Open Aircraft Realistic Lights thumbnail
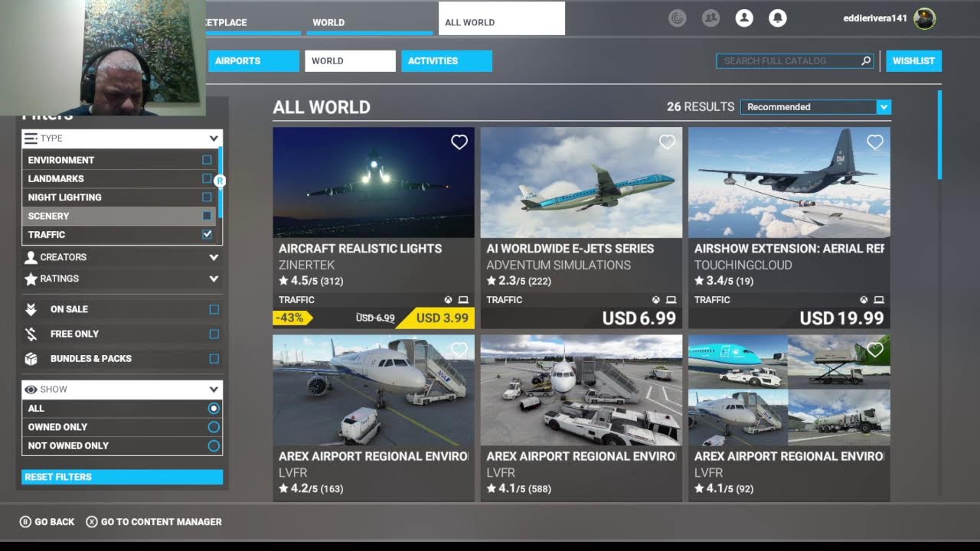980x551 pixels. click(x=374, y=182)
